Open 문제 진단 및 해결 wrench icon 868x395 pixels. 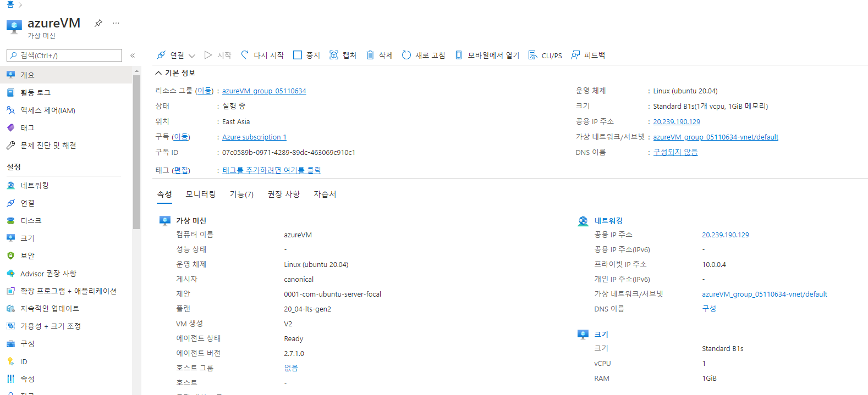tap(10, 145)
